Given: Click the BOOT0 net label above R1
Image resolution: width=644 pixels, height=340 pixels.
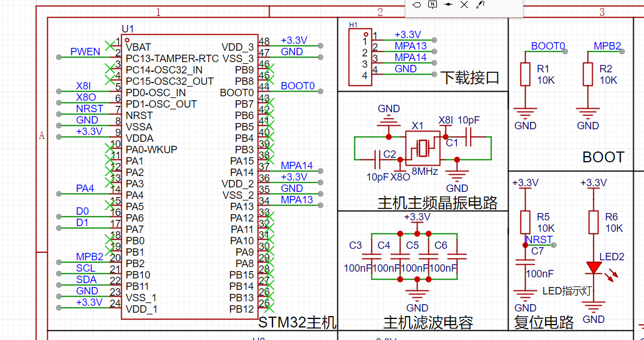Looking at the screenshot, I should tap(548, 46).
